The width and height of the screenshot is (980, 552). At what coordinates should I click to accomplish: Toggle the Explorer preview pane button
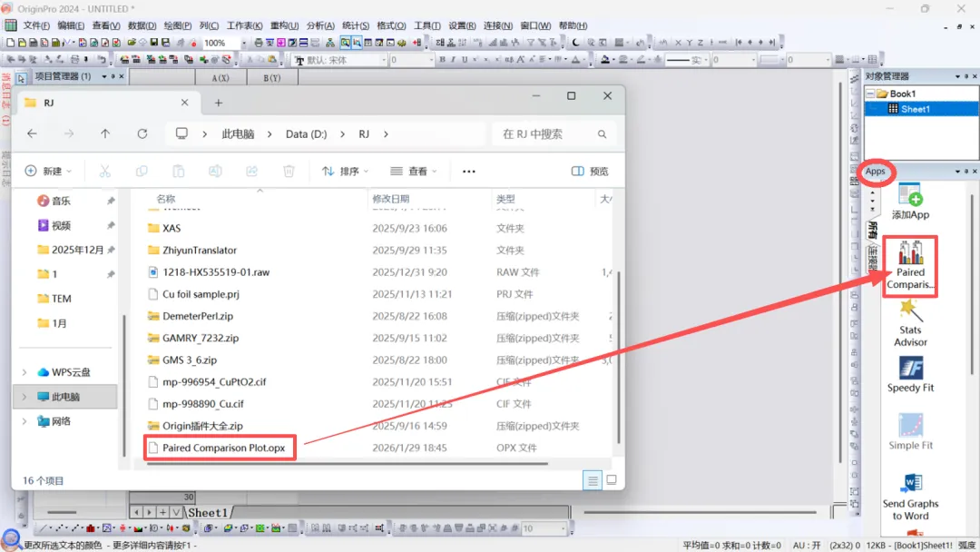pyautogui.click(x=590, y=172)
